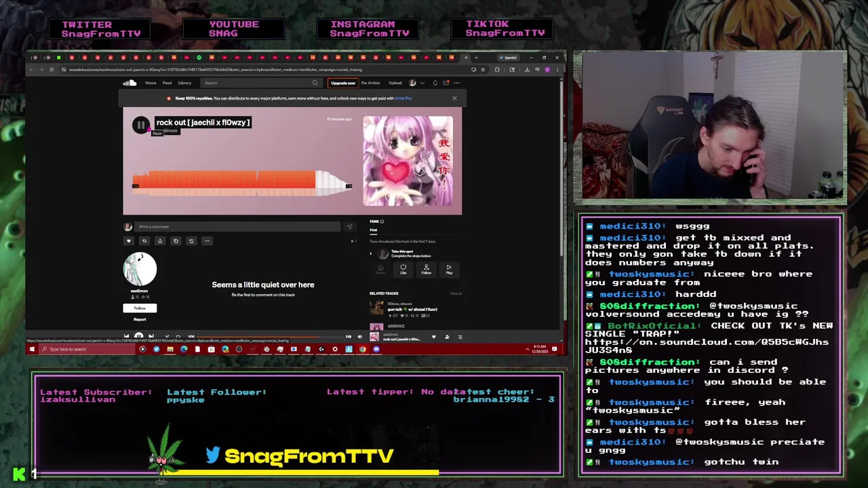
Task: Click the Write a comment field
Action: pos(237,226)
